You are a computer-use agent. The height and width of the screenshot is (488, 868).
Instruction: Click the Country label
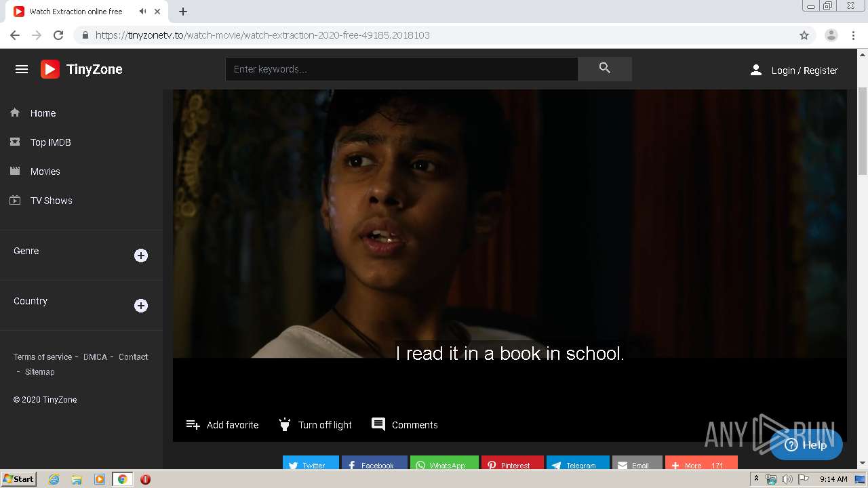31,301
